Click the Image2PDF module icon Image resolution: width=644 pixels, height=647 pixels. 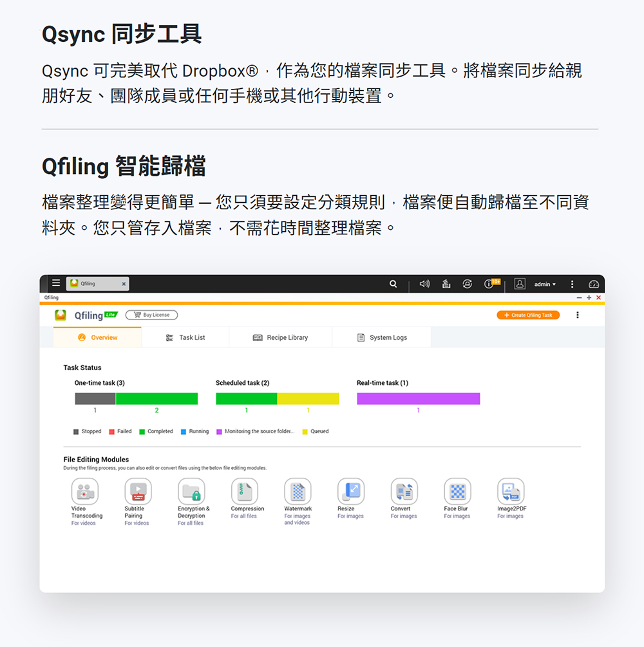511,491
